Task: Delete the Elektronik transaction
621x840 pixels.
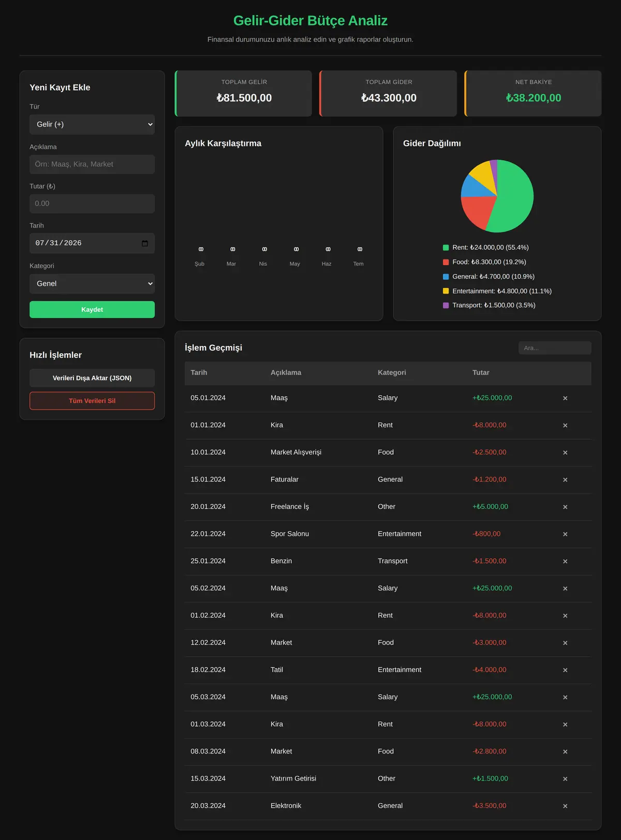Action: (x=565, y=806)
